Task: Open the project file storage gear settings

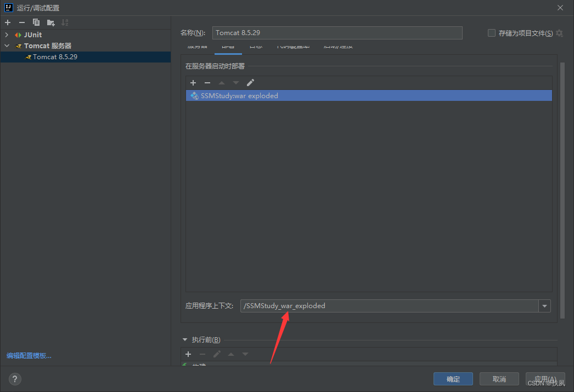Action: pos(559,33)
